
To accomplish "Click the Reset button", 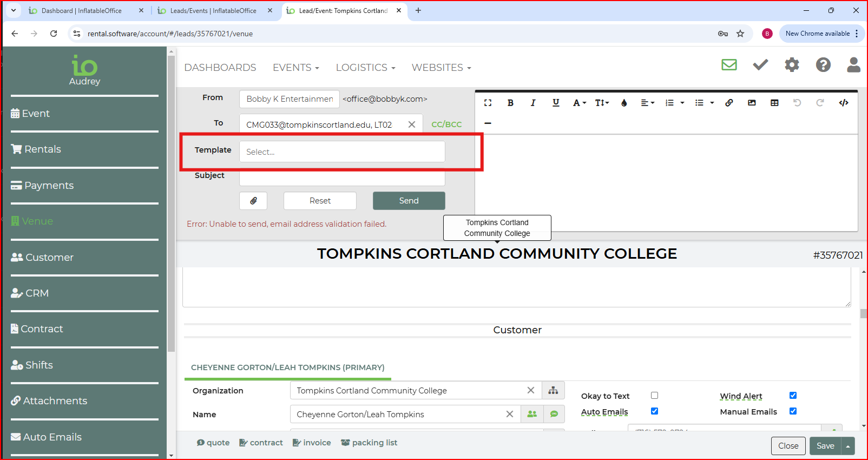I will tap(320, 201).
